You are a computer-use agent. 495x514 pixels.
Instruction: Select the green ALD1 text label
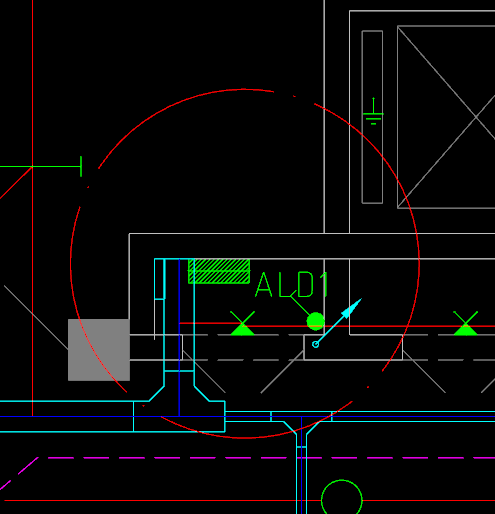point(292,285)
